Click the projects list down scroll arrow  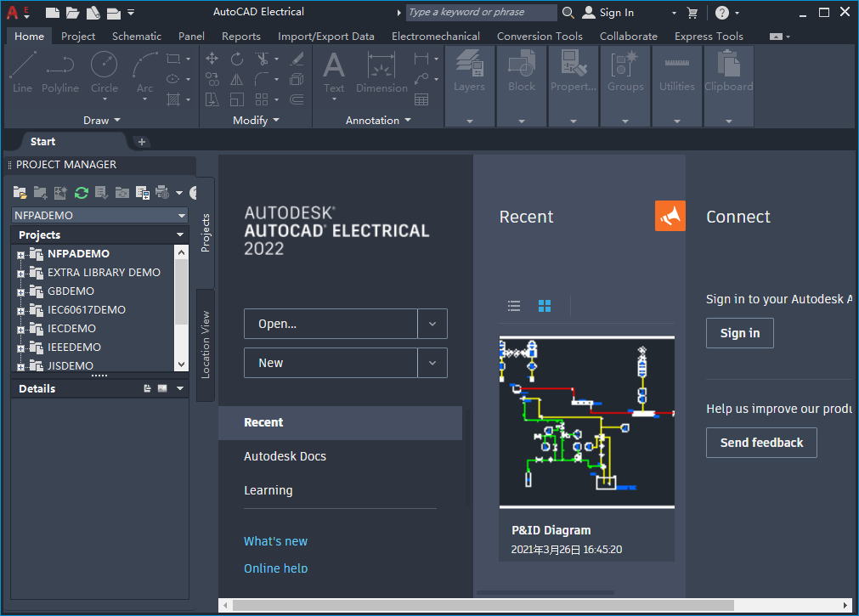pyautogui.click(x=181, y=365)
